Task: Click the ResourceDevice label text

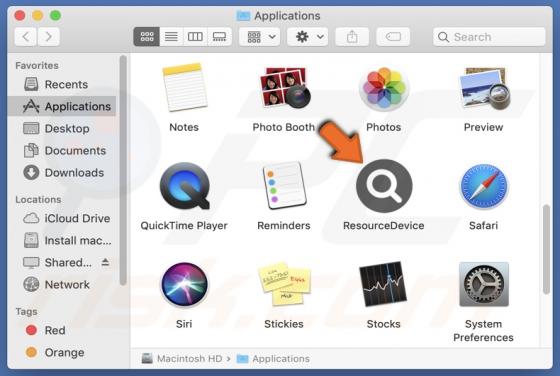Action: pos(384,226)
